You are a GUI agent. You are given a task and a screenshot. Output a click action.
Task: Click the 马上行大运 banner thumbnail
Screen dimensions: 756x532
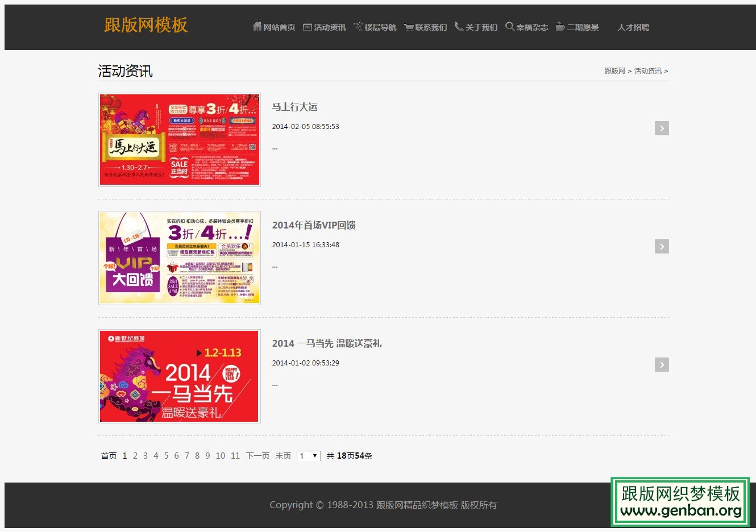(x=179, y=139)
